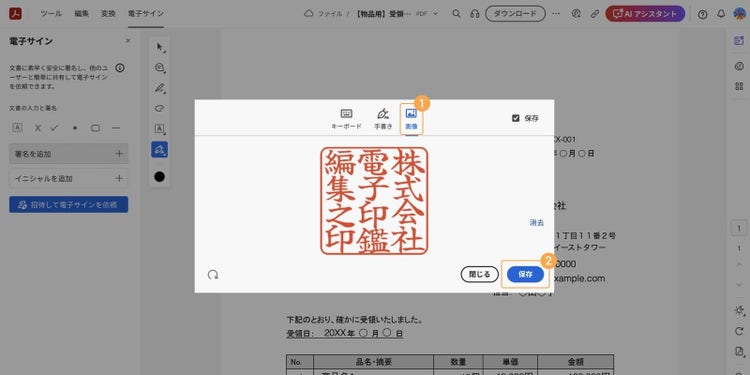Open the 変換 menu
This screenshot has height=375, width=750.
click(x=108, y=14)
